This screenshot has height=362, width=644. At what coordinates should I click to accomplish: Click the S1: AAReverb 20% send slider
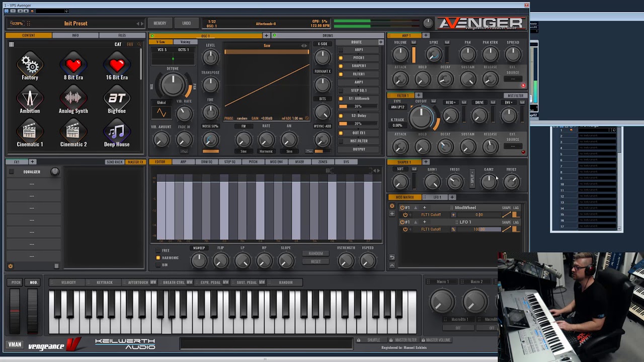tap(359, 107)
